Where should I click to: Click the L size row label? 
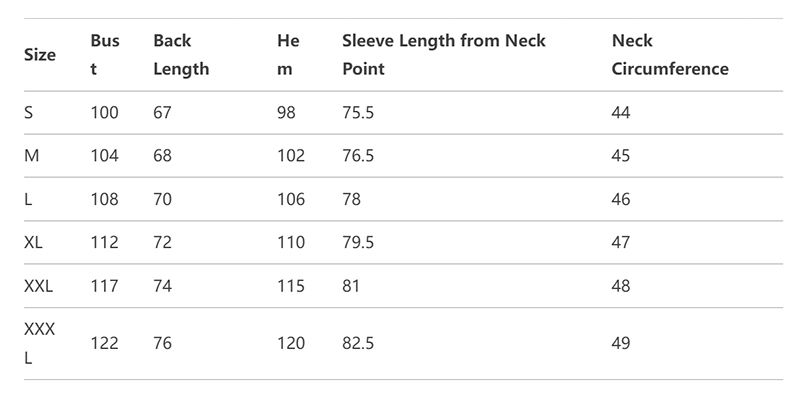pos(28,199)
